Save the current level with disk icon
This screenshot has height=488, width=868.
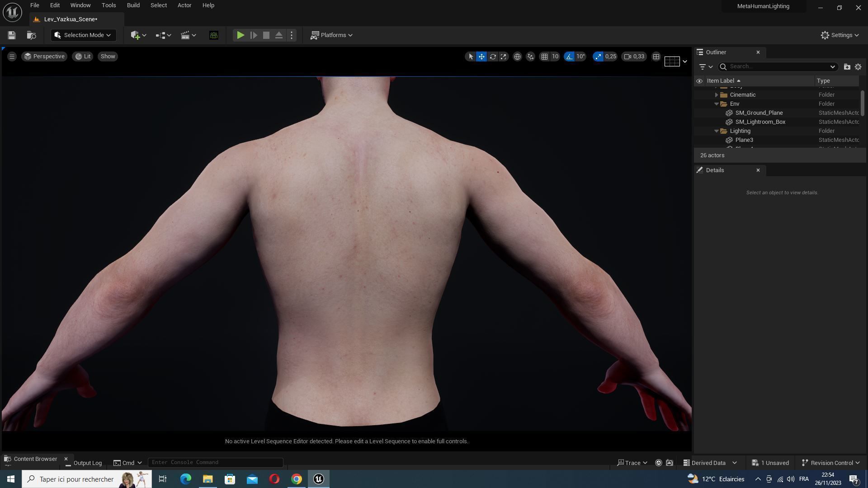12,35
